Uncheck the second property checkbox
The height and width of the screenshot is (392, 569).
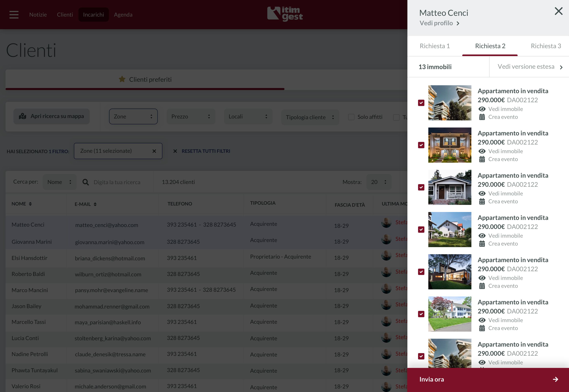pos(421,145)
